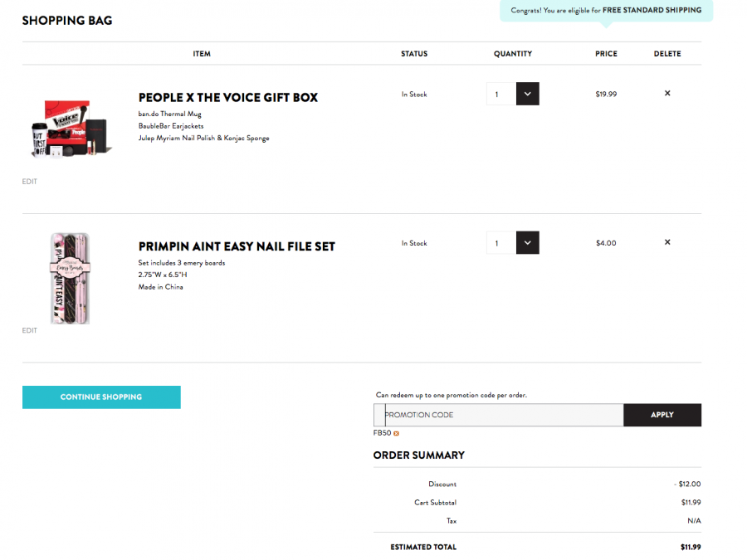Image resolution: width=747 pixels, height=560 pixels.
Task: Edit the Voice Gift Box item
Action: click(30, 182)
